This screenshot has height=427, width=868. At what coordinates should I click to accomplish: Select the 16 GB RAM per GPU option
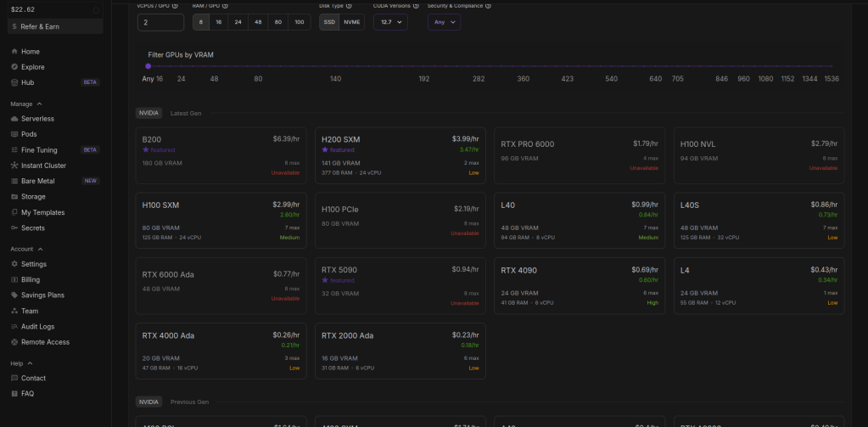(x=218, y=22)
